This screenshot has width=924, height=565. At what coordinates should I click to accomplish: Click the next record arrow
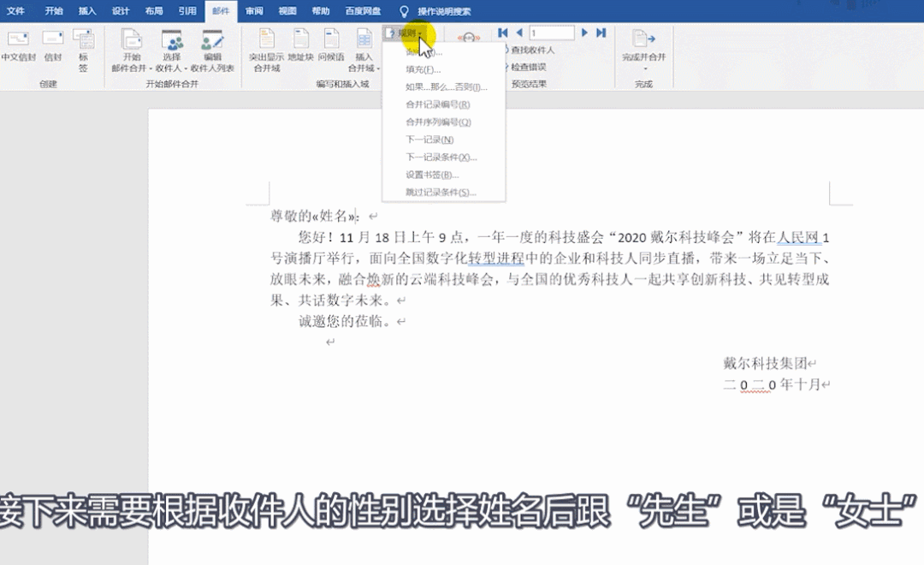pyautogui.click(x=584, y=33)
